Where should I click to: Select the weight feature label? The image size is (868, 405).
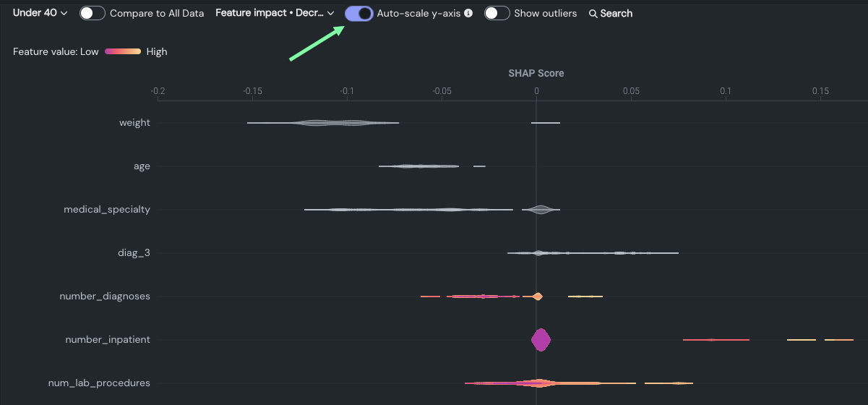pyautogui.click(x=134, y=123)
